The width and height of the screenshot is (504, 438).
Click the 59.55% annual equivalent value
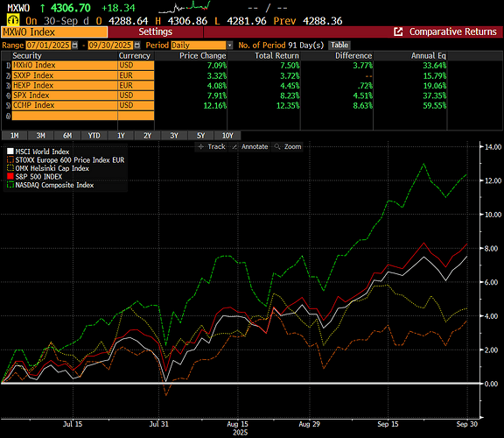[x=435, y=105]
